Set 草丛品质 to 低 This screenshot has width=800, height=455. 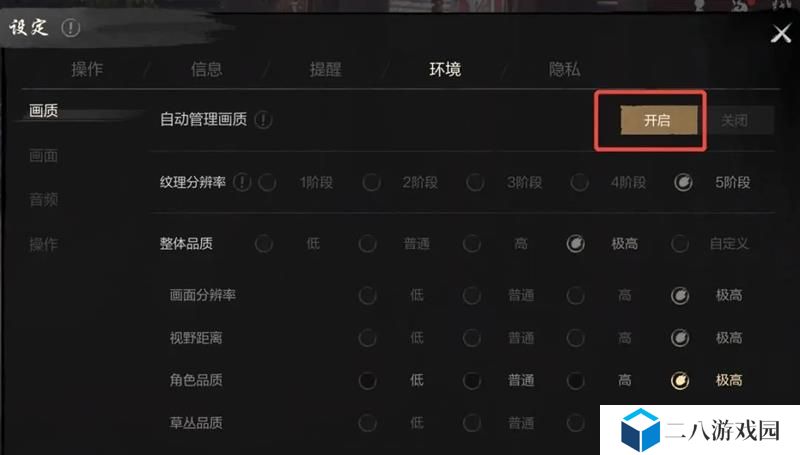point(367,423)
